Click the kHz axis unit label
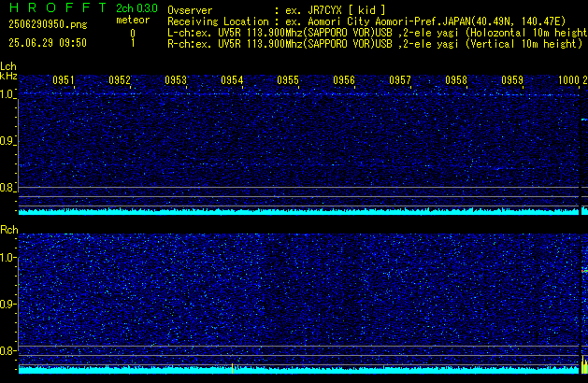The height and width of the screenshot is (383, 588). pyautogui.click(x=8, y=76)
